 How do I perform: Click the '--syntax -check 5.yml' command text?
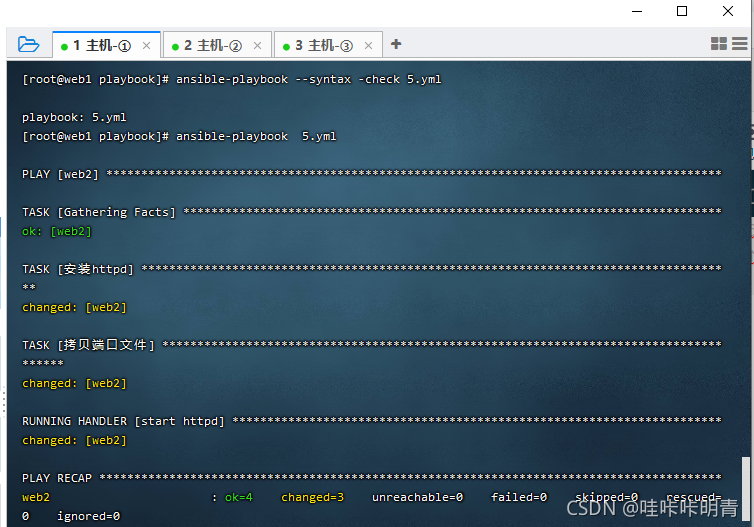click(368, 79)
